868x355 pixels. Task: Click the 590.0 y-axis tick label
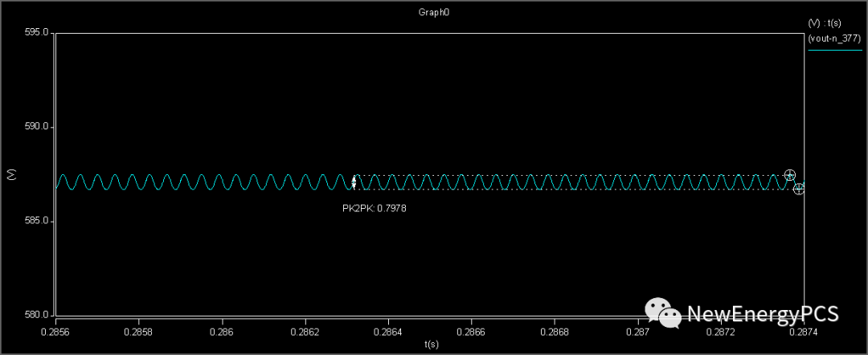tap(38, 127)
